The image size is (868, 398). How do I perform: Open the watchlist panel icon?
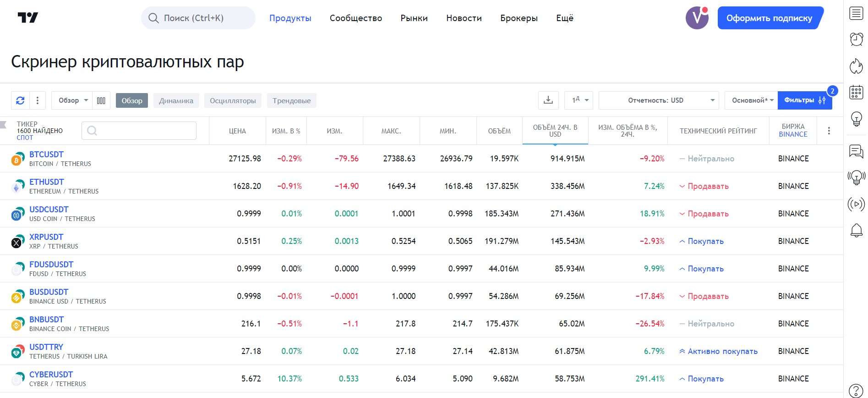tap(856, 13)
